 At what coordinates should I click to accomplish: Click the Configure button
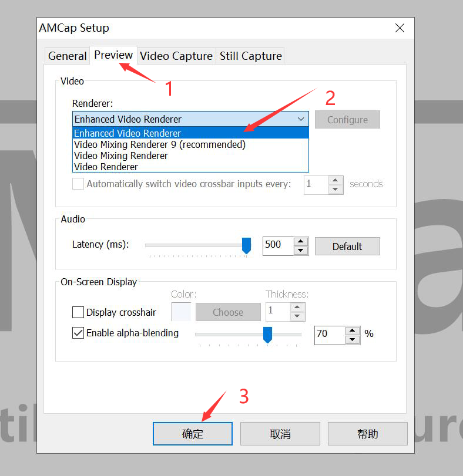(x=347, y=120)
